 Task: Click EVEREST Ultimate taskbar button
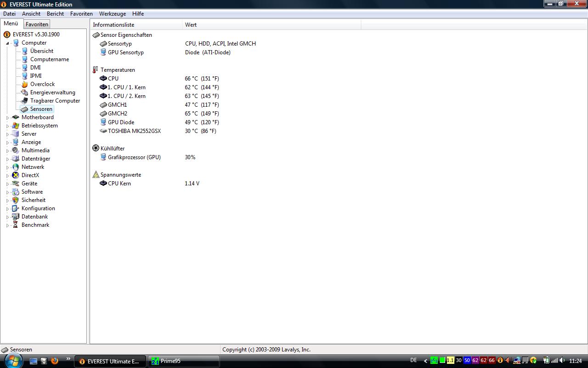click(x=110, y=361)
